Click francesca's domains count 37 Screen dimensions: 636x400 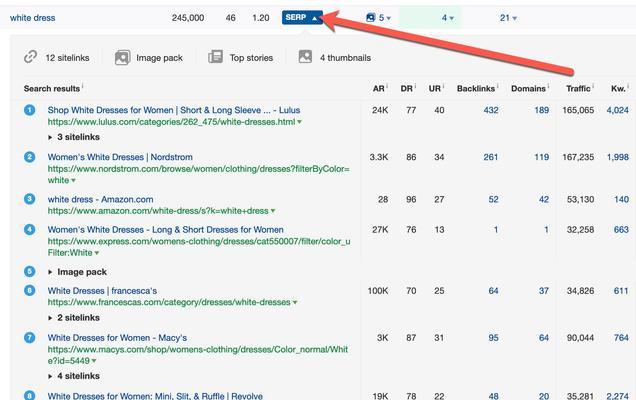(544, 290)
